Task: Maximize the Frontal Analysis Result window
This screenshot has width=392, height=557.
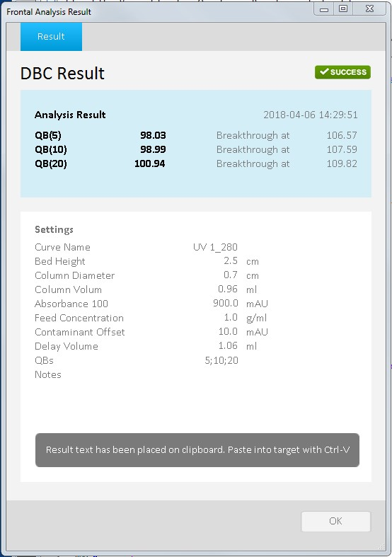Action: 343,9
